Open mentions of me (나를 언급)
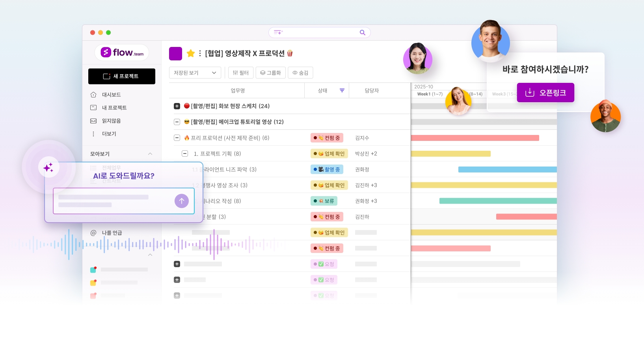644x337 pixels. (112, 233)
